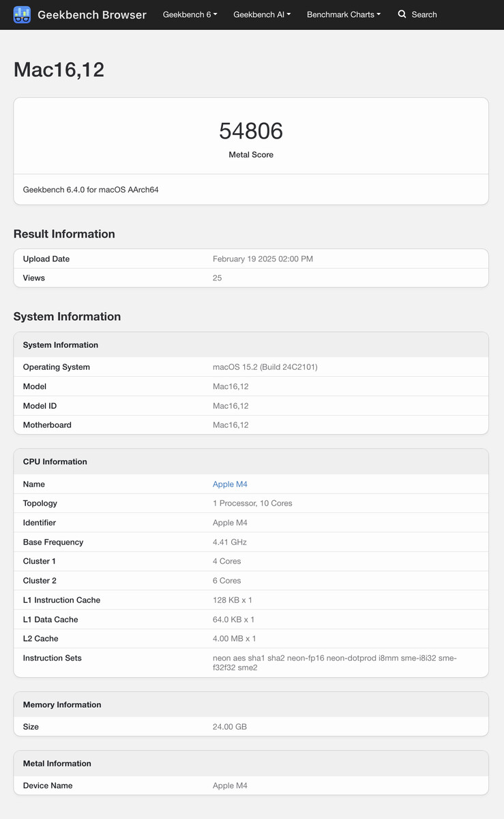Click the Views count of 25
The width and height of the screenshot is (504, 819).
coord(217,278)
